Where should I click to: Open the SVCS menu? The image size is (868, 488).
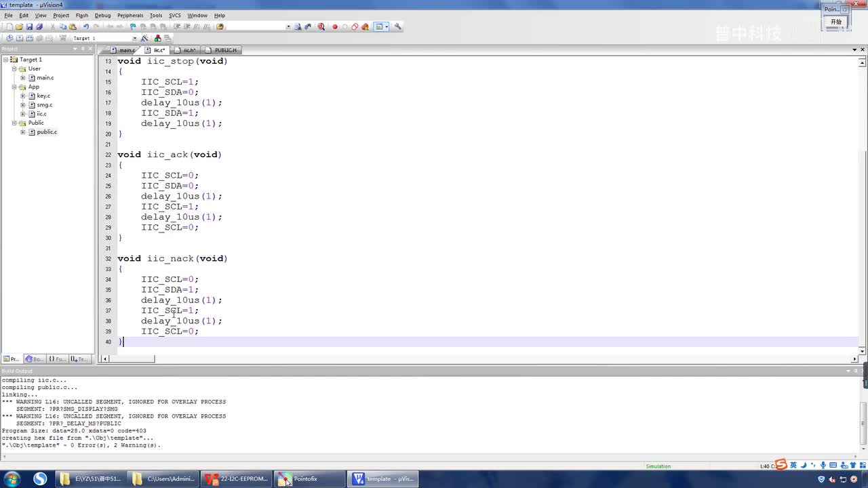pyautogui.click(x=175, y=15)
